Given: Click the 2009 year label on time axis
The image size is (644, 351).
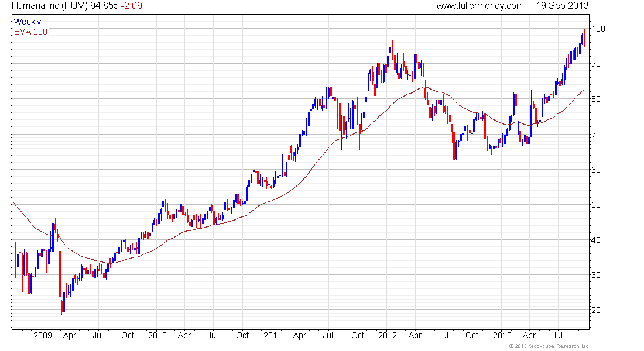Looking at the screenshot, I should (x=43, y=335).
